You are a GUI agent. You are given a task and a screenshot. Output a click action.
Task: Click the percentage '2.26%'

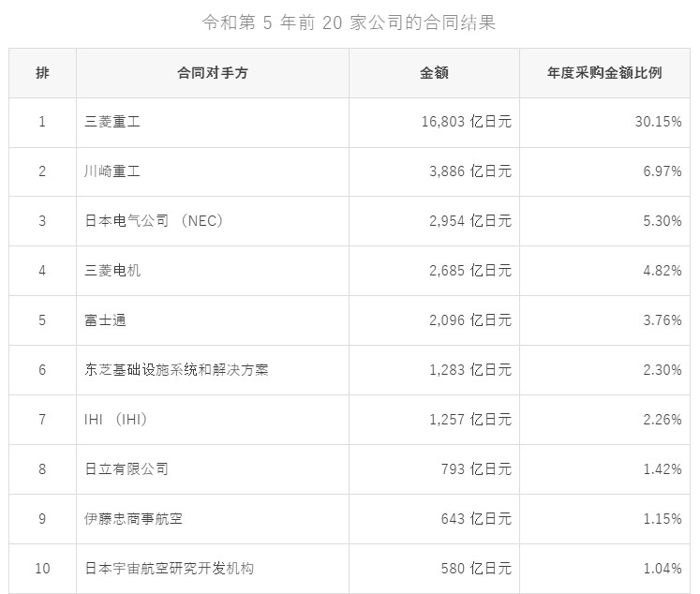tap(663, 420)
